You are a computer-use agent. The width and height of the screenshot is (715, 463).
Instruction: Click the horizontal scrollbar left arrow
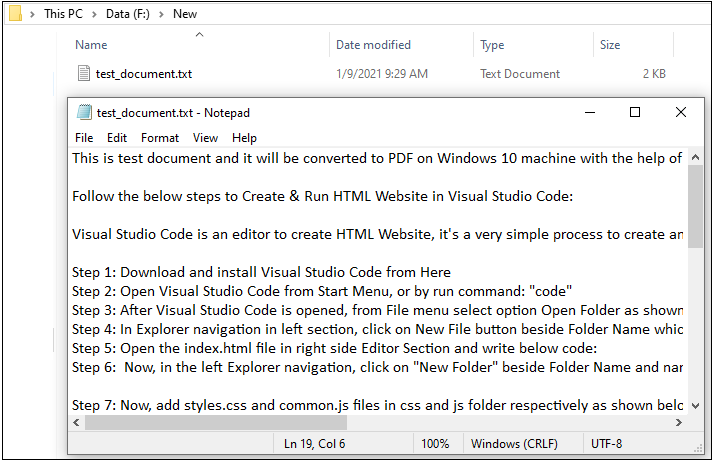pos(76,422)
